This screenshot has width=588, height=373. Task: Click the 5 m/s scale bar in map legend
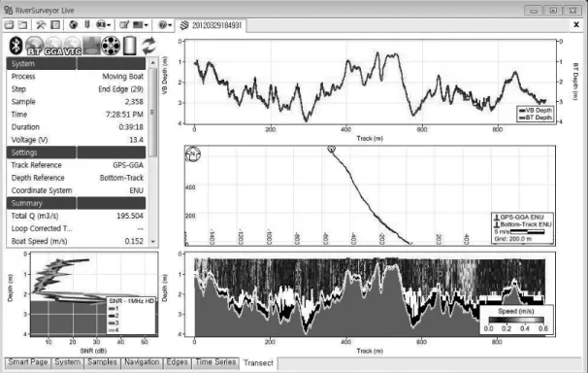[x=527, y=232]
